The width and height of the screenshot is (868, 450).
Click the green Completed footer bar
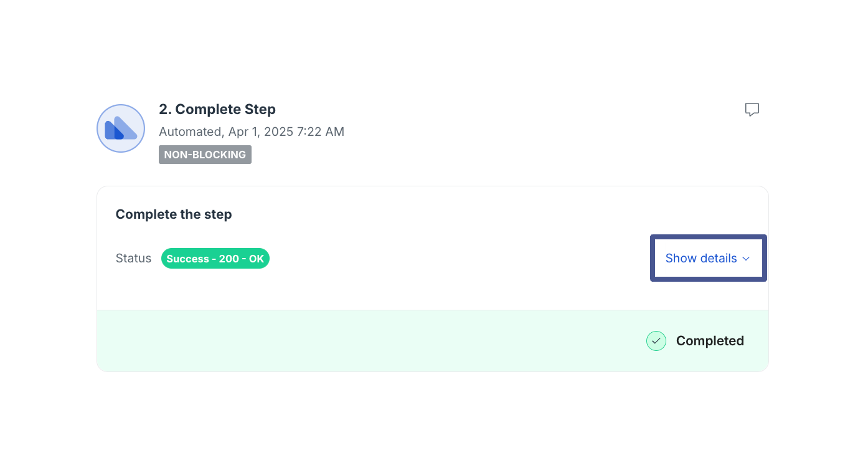point(433,341)
